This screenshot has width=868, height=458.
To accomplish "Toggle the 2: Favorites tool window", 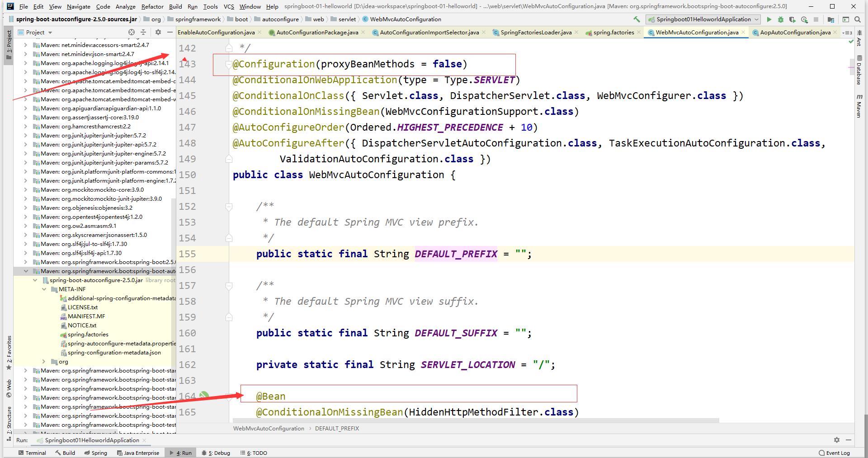I will coord(9,353).
